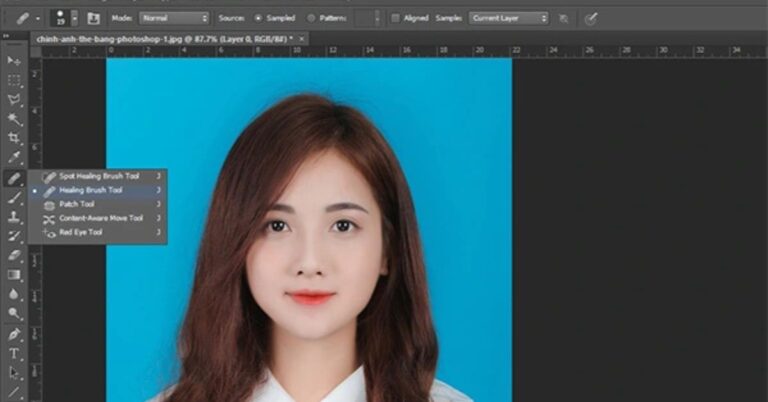Open the Mode dropdown set to Normal
768x402 pixels.
point(174,18)
